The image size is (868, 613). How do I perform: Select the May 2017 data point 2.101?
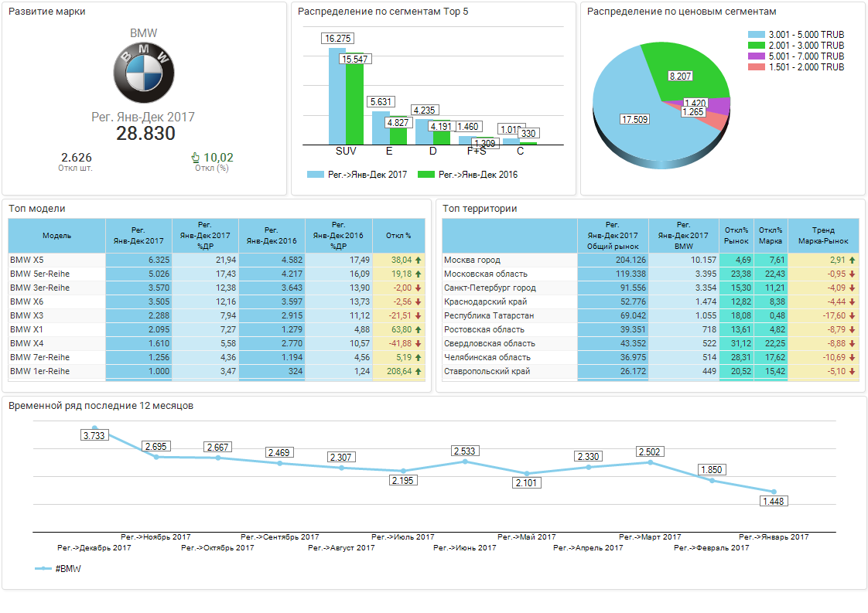point(527,474)
